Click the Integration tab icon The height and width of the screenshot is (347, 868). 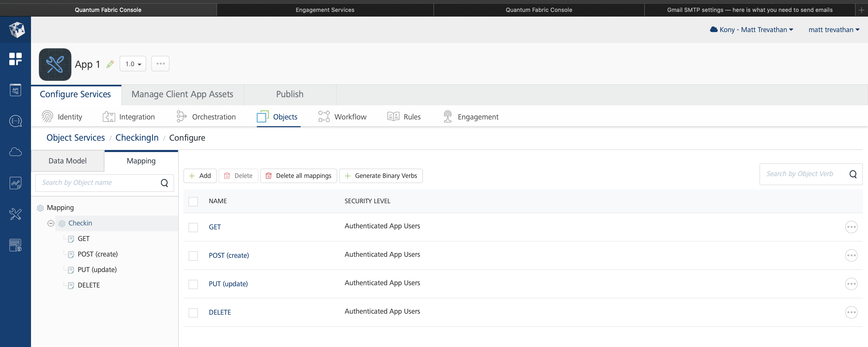(108, 116)
